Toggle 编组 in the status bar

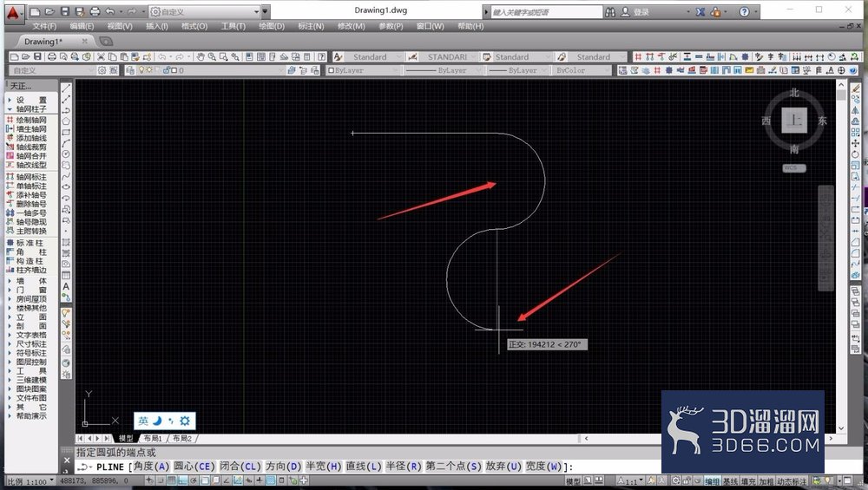pyautogui.click(x=712, y=481)
